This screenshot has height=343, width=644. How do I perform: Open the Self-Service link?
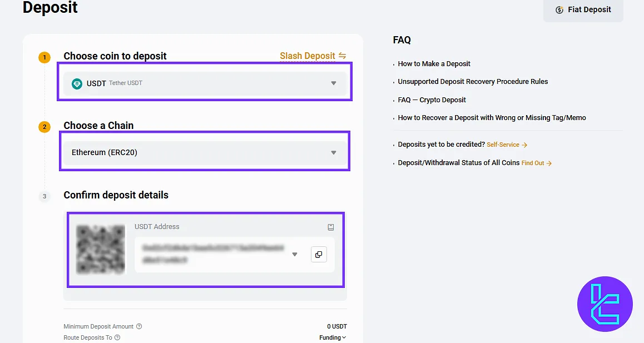tap(503, 145)
